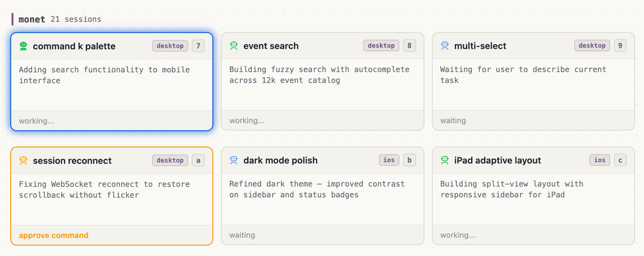Click the approve command status link

[54, 235]
